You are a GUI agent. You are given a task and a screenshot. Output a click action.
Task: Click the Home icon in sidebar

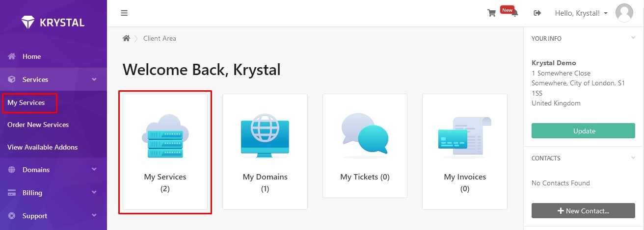12,56
